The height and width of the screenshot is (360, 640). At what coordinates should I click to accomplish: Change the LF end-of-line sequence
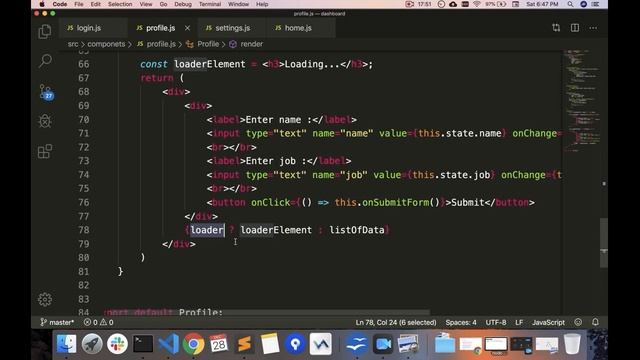tap(519, 322)
